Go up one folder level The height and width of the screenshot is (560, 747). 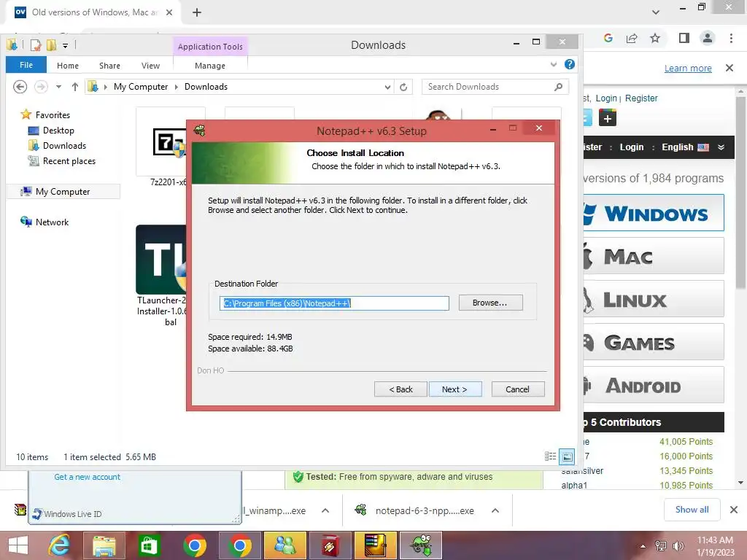point(75,87)
